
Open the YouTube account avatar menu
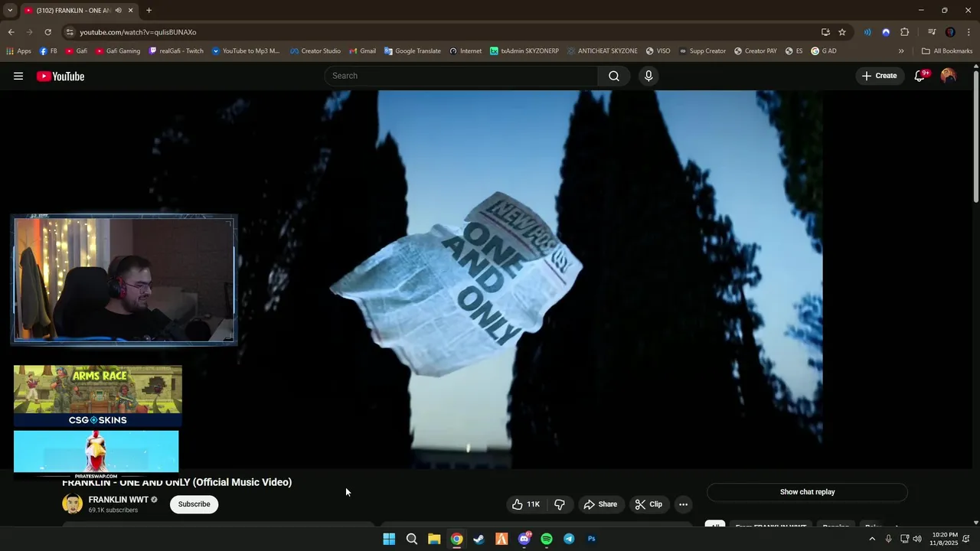coord(949,76)
